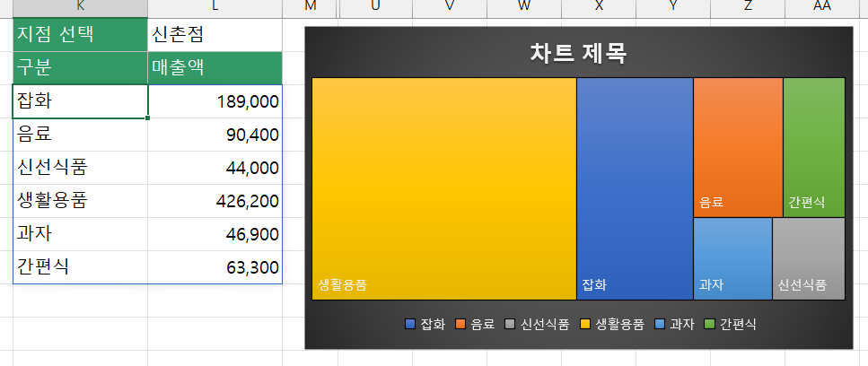Select column K header
The width and height of the screenshot is (868, 366).
(80, 6)
